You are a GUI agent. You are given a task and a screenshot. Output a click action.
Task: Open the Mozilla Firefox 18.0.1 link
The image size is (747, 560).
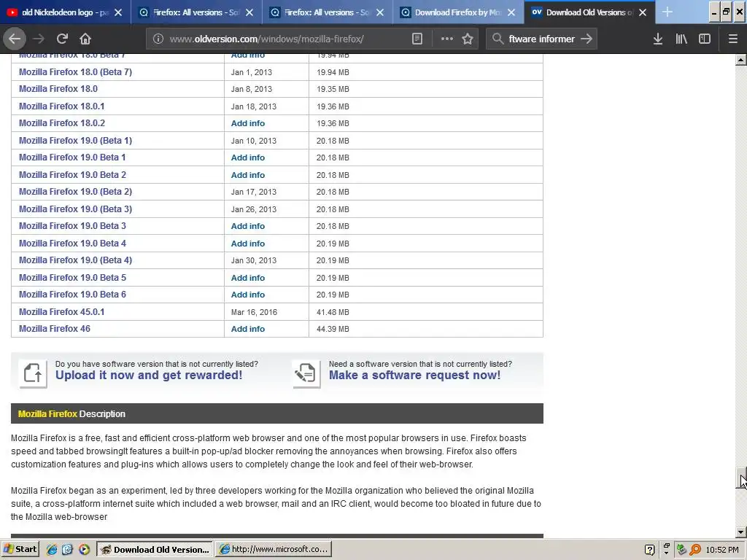[61, 106]
